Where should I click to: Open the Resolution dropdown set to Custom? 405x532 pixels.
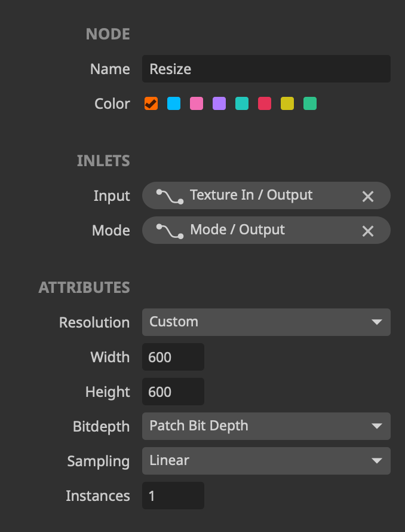pyautogui.click(x=266, y=322)
